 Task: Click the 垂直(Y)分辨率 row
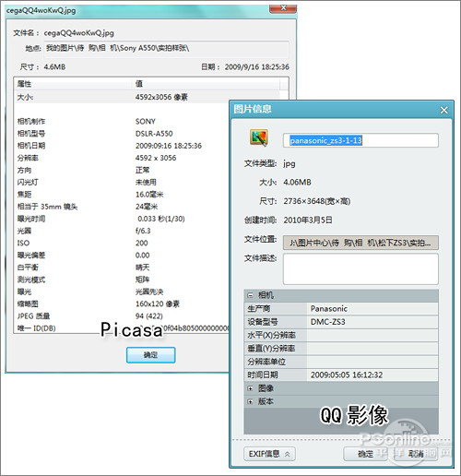pos(341,349)
